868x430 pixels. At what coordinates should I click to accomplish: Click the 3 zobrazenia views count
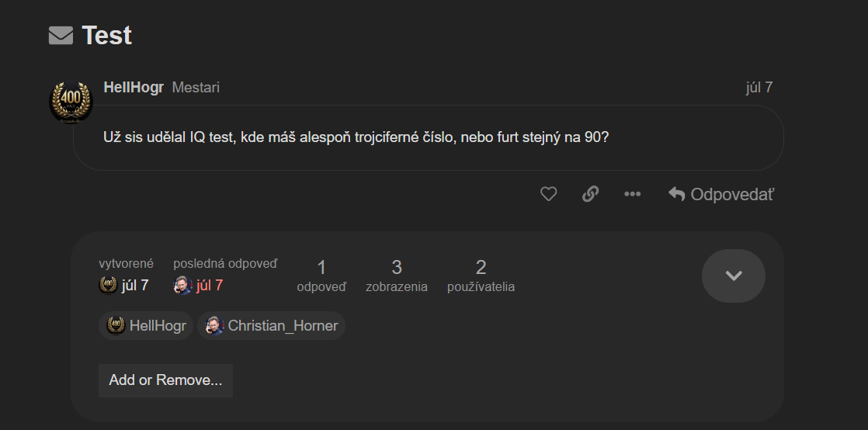(x=397, y=276)
